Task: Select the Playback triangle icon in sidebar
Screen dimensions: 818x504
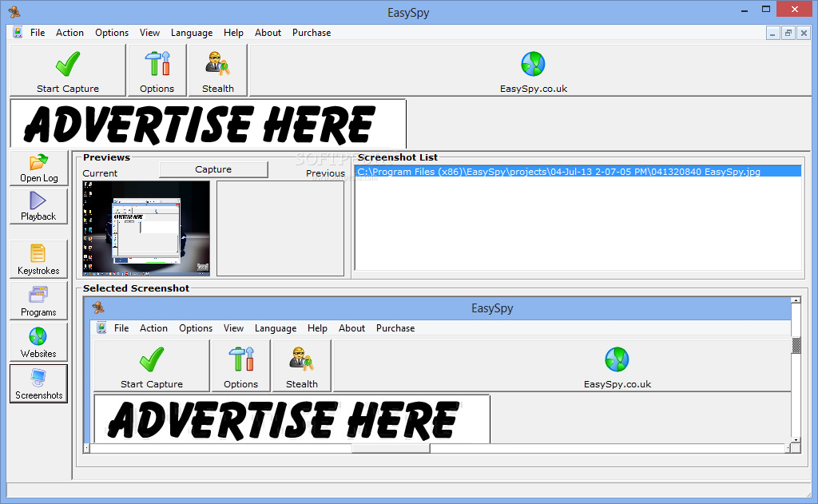Action: click(38, 207)
